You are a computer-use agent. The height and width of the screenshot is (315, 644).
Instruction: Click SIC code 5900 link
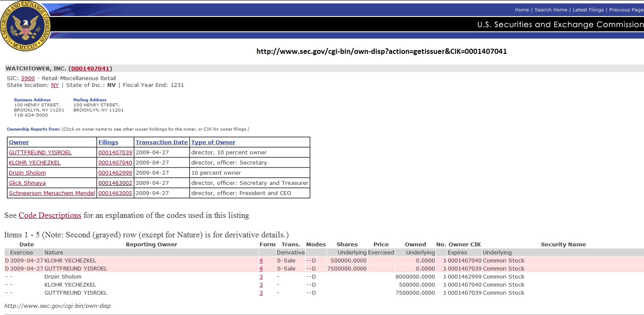point(28,78)
